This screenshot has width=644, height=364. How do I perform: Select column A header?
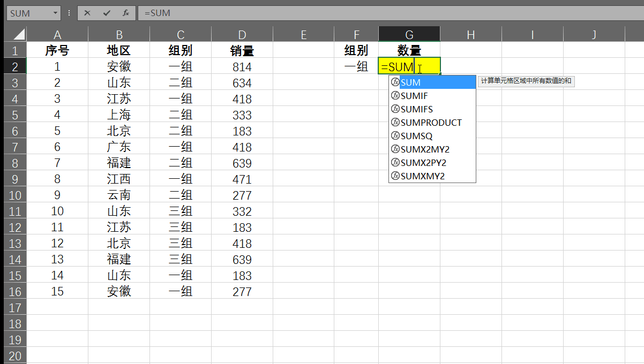coord(57,35)
